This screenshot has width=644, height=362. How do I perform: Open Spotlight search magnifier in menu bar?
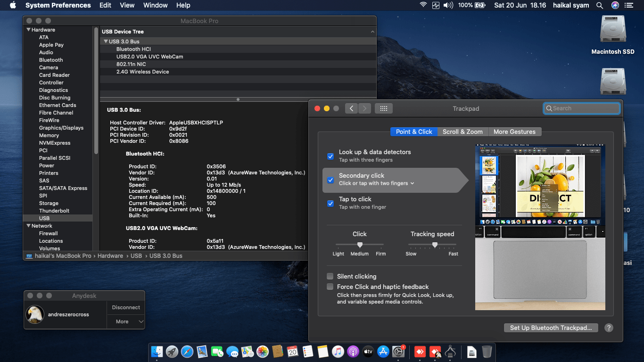coord(600,5)
